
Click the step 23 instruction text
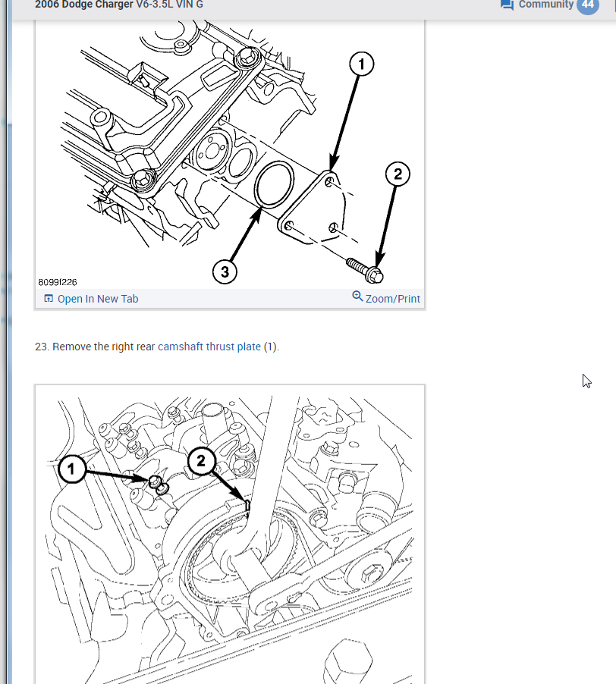pos(157,347)
